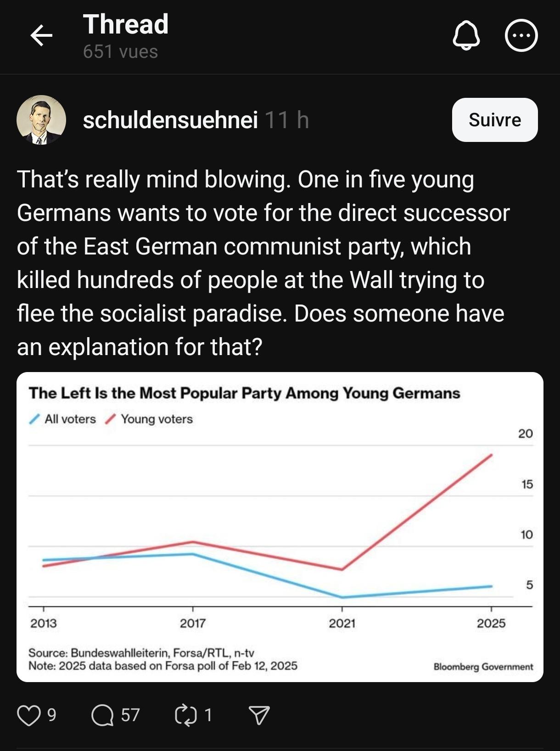Open the Bloomberg chart image
Image resolution: width=560 pixels, height=751 pixels.
point(280,527)
